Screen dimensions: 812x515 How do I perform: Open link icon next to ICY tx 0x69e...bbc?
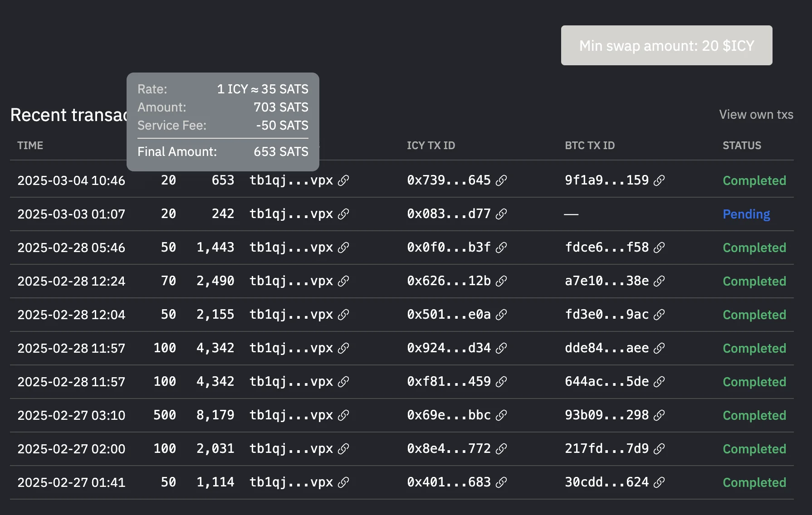(x=501, y=415)
